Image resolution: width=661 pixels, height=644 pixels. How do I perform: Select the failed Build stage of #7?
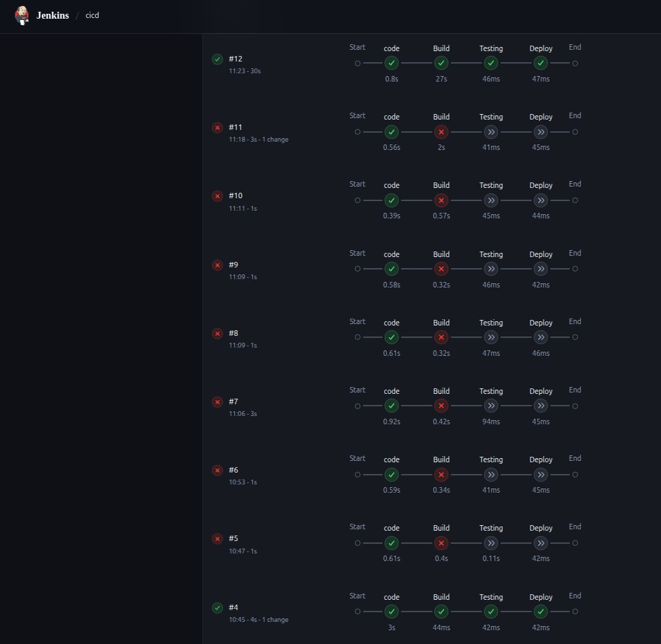pos(441,406)
